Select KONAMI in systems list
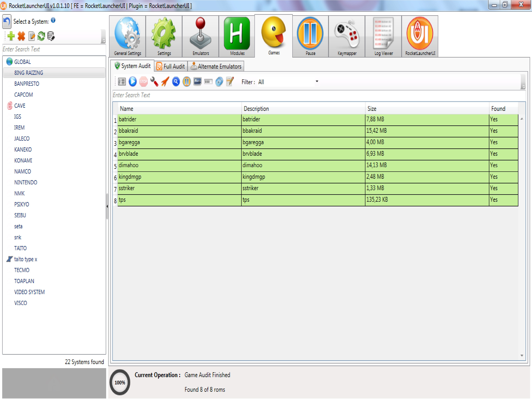Screen dimensions: 532x399 pos(54,161)
